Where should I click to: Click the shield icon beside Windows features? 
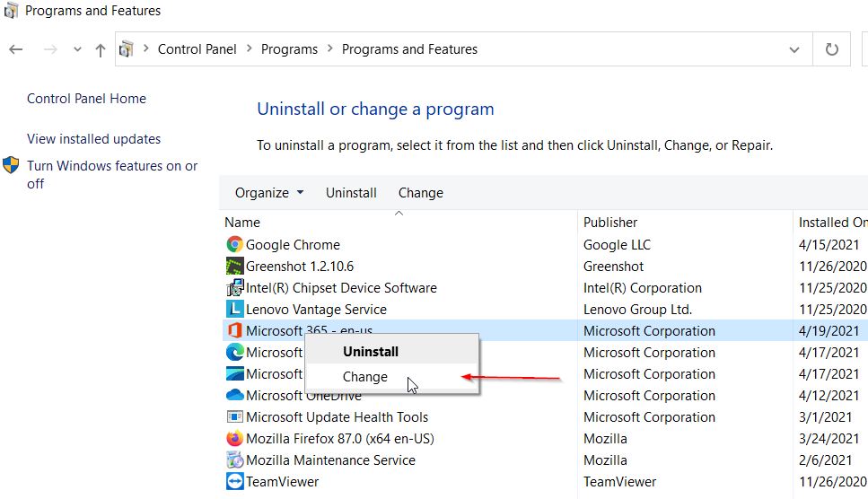[11, 165]
